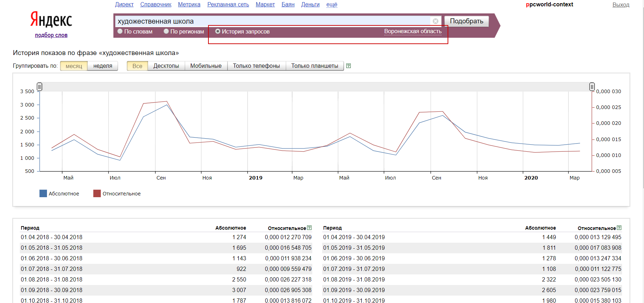Select the По регионам radio button

coord(166,31)
